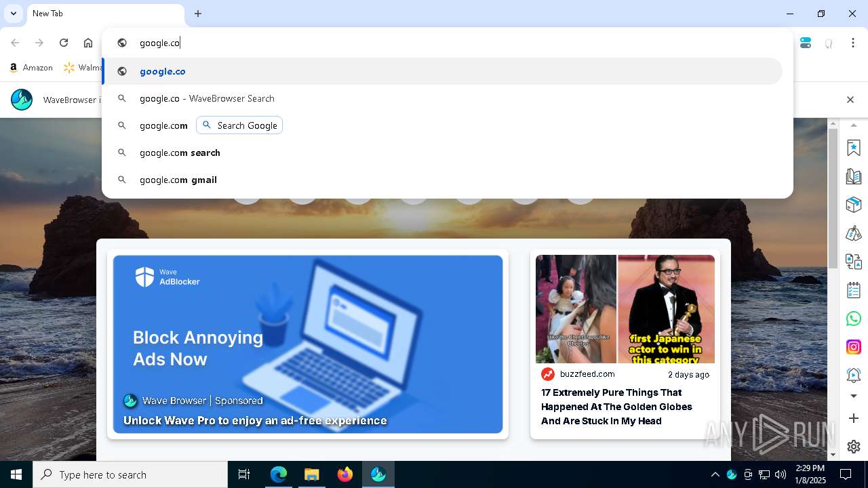Pick google.co – WaveBrowser Search suggestion
Image resolution: width=868 pixels, height=488 pixels.
[x=443, y=98]
